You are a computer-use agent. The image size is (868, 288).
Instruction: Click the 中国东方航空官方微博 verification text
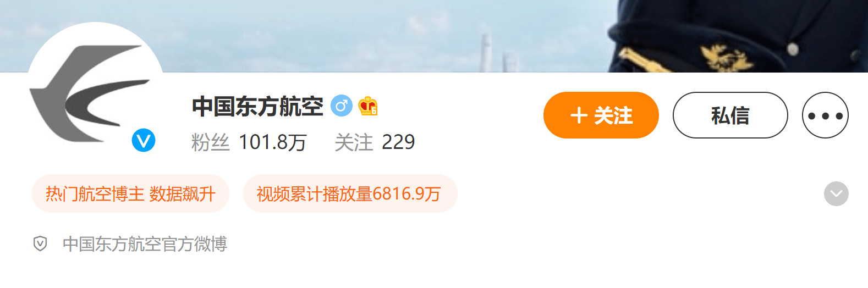(x=145, y=243)
